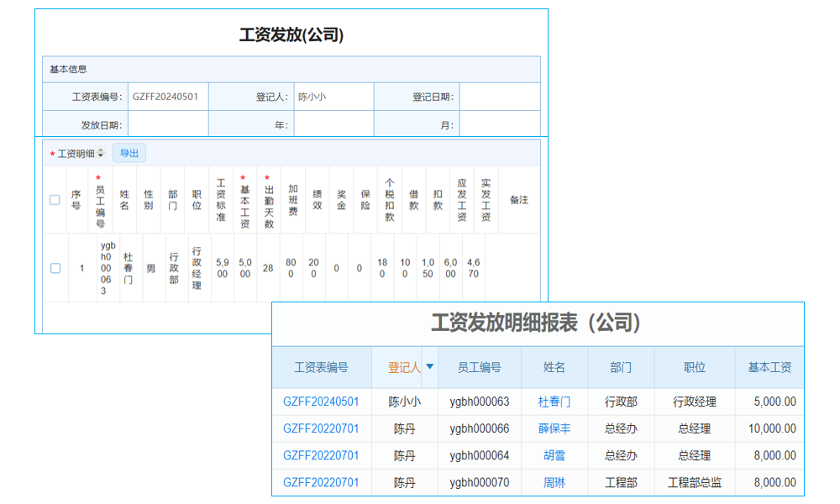Select the 登记人 field showing 陈小小
This screenshot has width=840, height=504.
tap(333, 97)
